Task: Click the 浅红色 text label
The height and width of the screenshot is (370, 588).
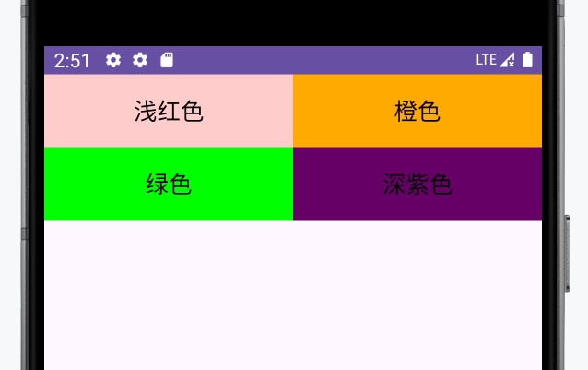Action: click(x=169, y=112)
